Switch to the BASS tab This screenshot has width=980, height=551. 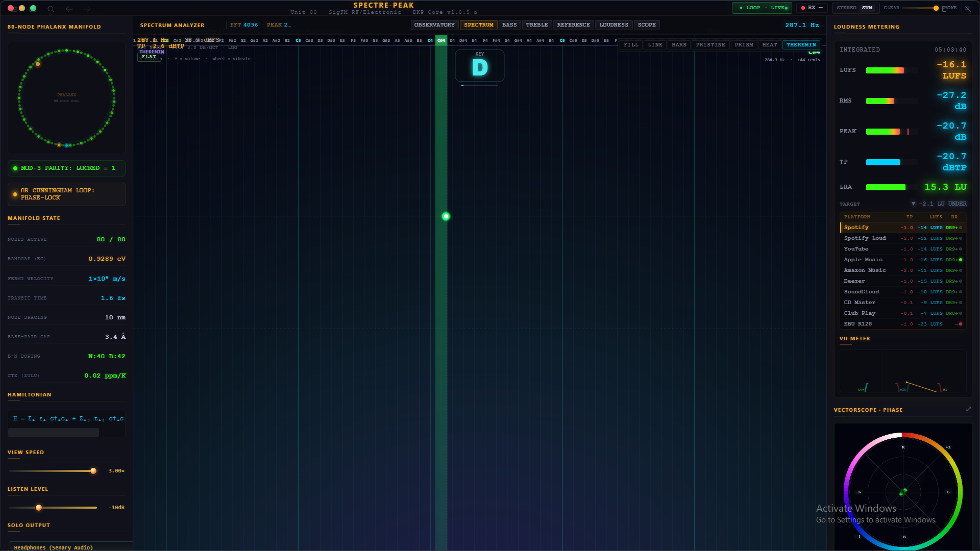(x=509, y=25)
